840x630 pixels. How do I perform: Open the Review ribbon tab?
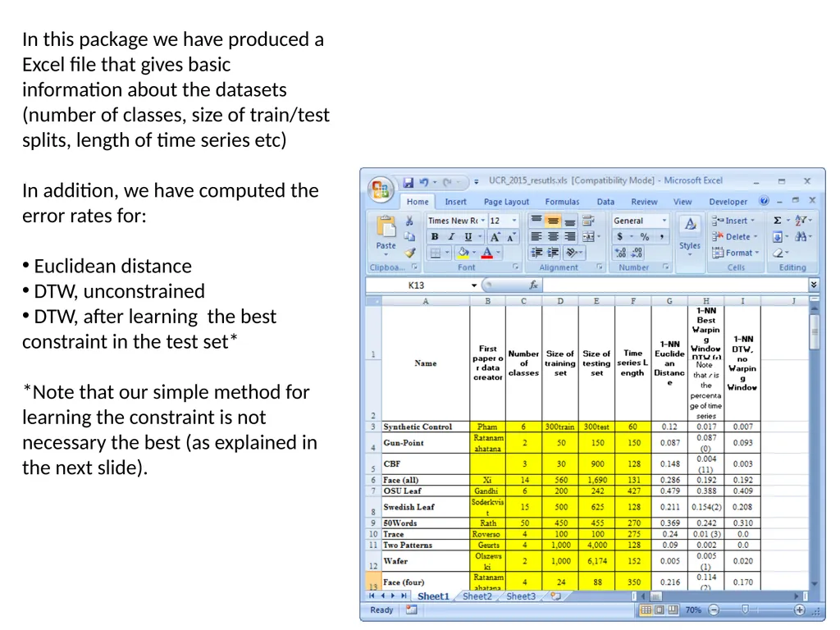click(644, 202)
